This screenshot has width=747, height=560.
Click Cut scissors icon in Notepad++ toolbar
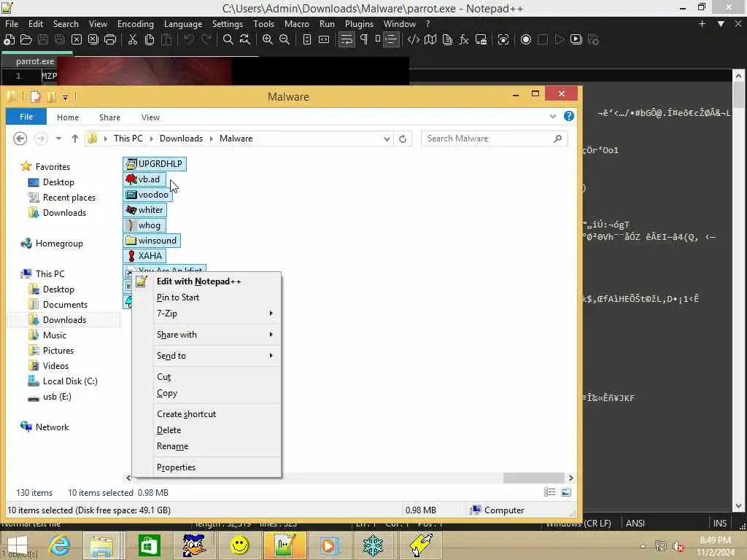click(133, 40)
